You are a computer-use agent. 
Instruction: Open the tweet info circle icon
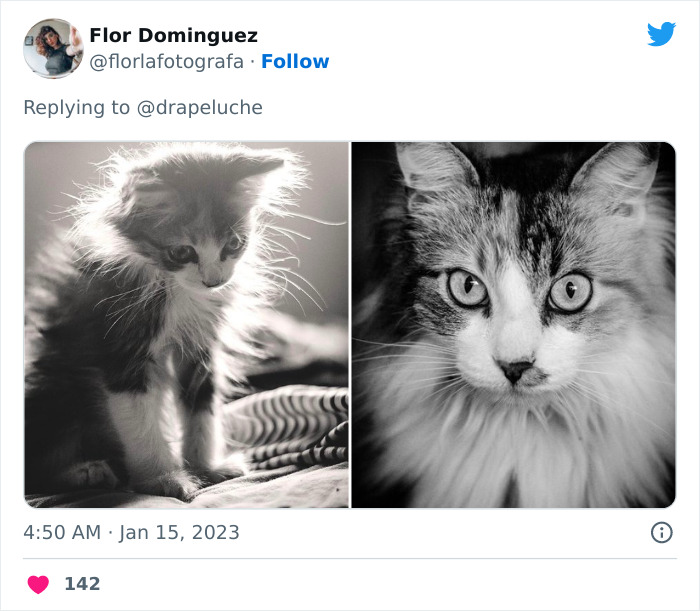pyautogui.click(x=661, y=532)
